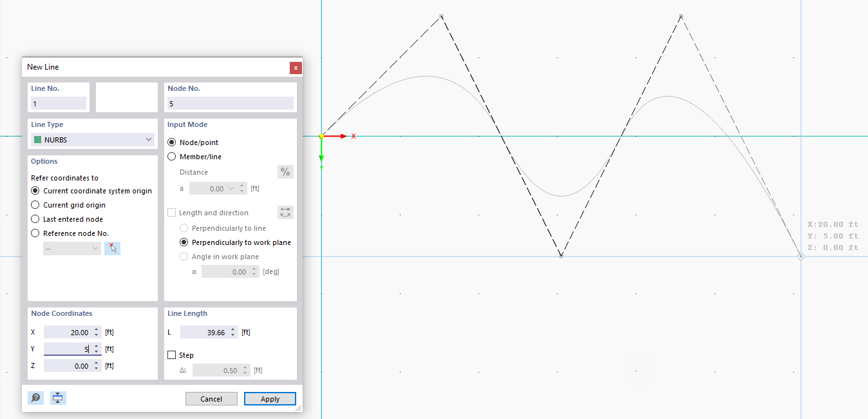Enable the Step checkbox

click(171, 355)
